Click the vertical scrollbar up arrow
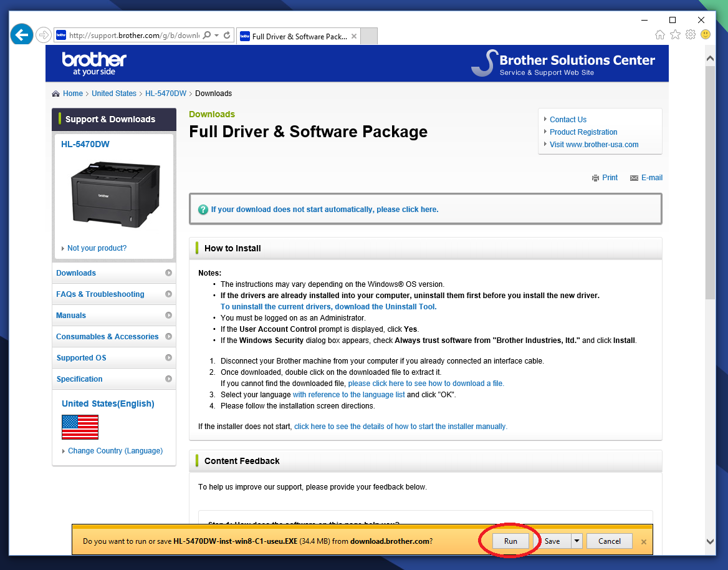Viewport: 728px width, 570px height. [x=710, y=58]
